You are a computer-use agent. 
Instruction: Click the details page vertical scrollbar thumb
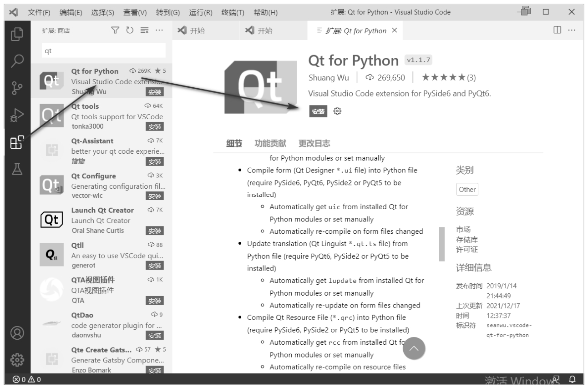(441, 244)
